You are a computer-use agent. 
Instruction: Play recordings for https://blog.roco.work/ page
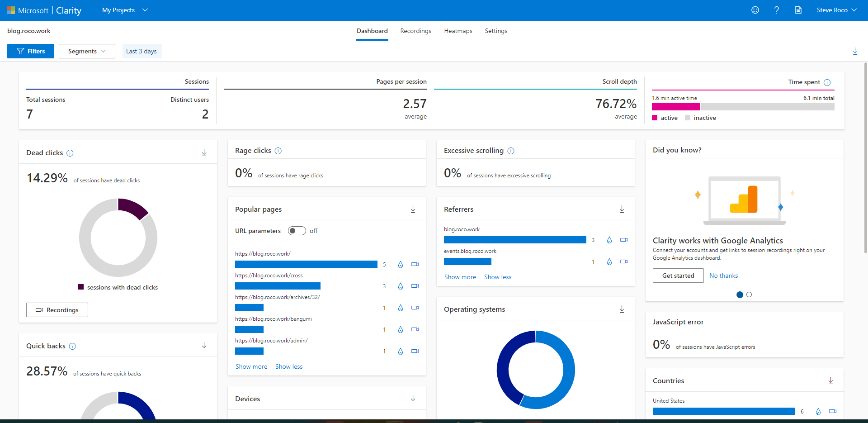coord(415,264)
